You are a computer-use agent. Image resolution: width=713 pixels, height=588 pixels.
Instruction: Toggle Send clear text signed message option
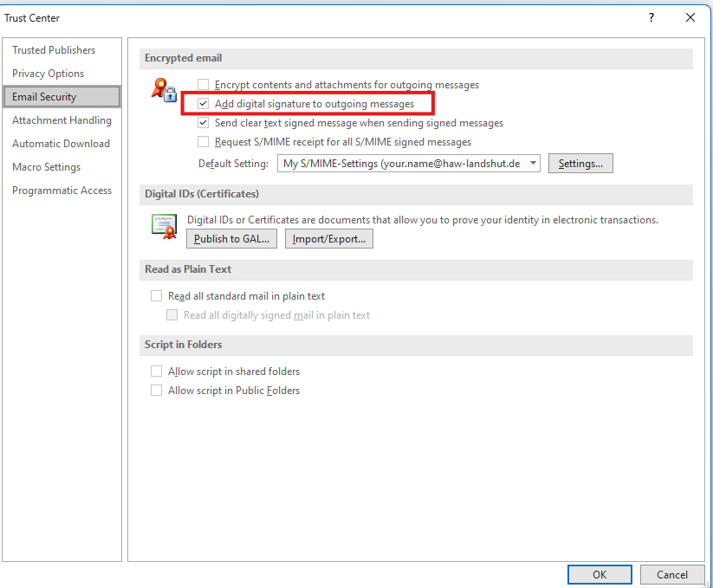tap(204, 123)
